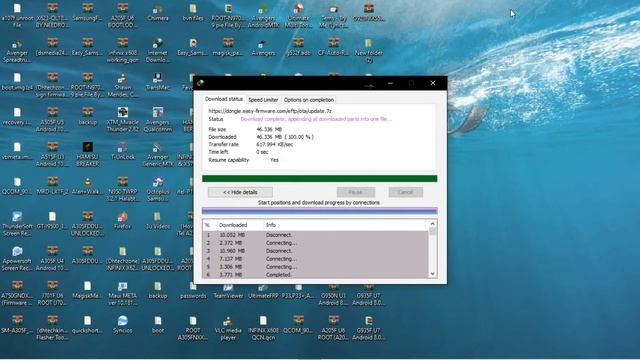This screenshot has height=360, width=640.
Task: Select the GT-I9500 file icon
Action: click(52, 220)
